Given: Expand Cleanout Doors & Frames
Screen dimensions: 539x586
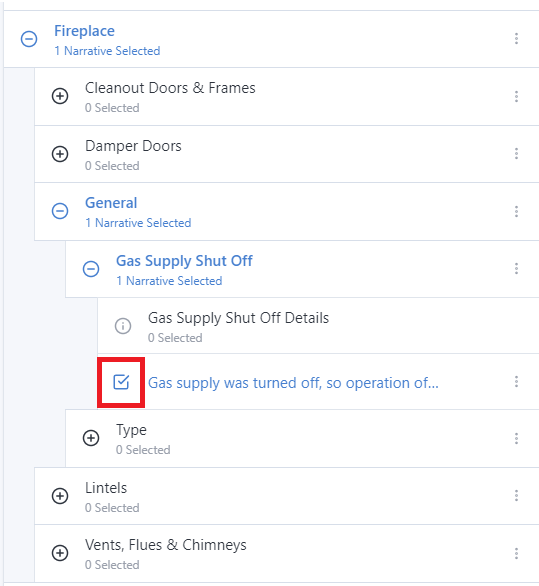Looking at the screenshot, I should [x=60, y=96].
